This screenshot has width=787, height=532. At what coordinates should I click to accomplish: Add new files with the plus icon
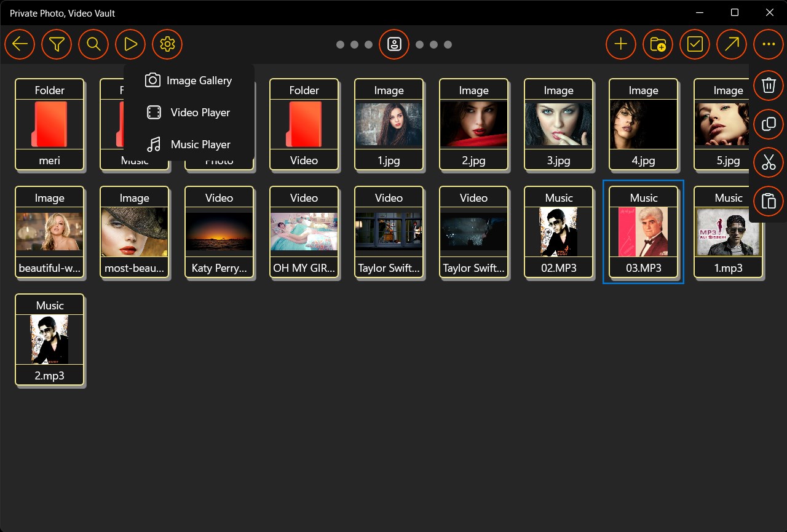[620, 44]
